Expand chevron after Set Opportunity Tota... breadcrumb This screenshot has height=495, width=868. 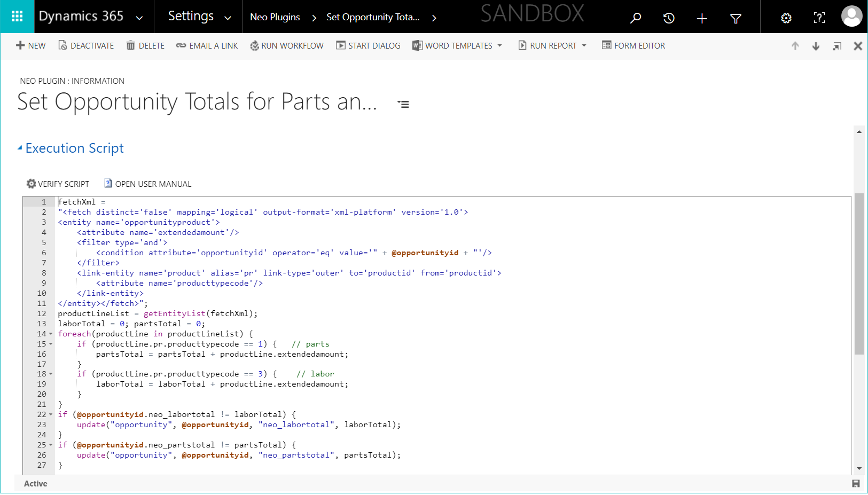pos(434,18)
